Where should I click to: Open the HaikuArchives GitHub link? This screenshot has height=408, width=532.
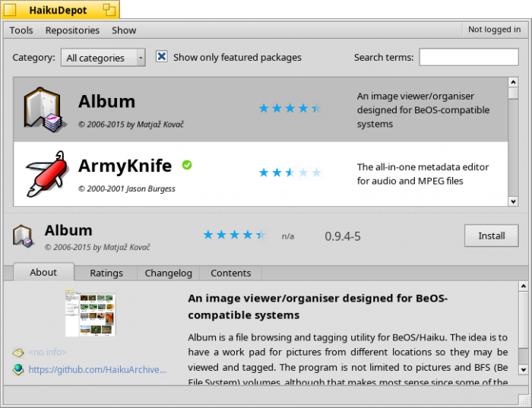pos(97,369)
